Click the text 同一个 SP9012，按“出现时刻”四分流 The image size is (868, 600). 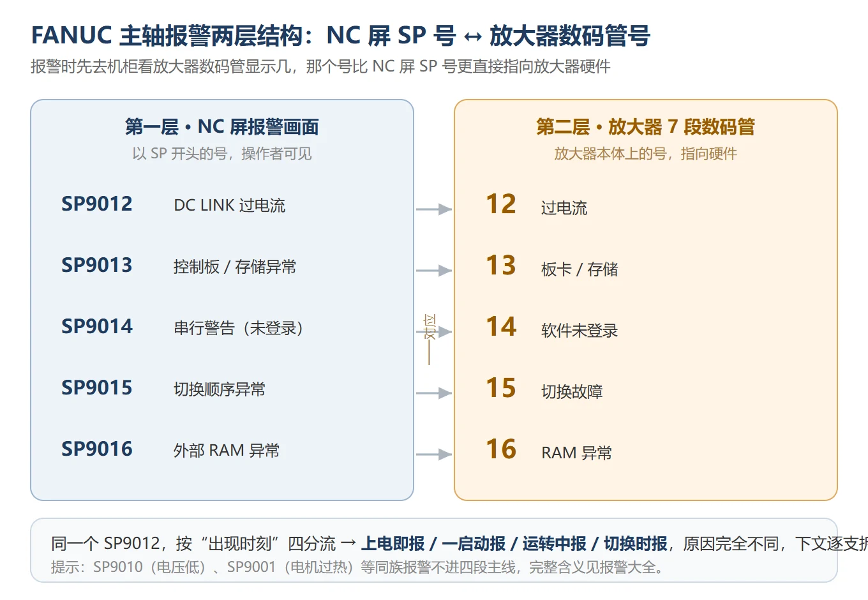193,544
